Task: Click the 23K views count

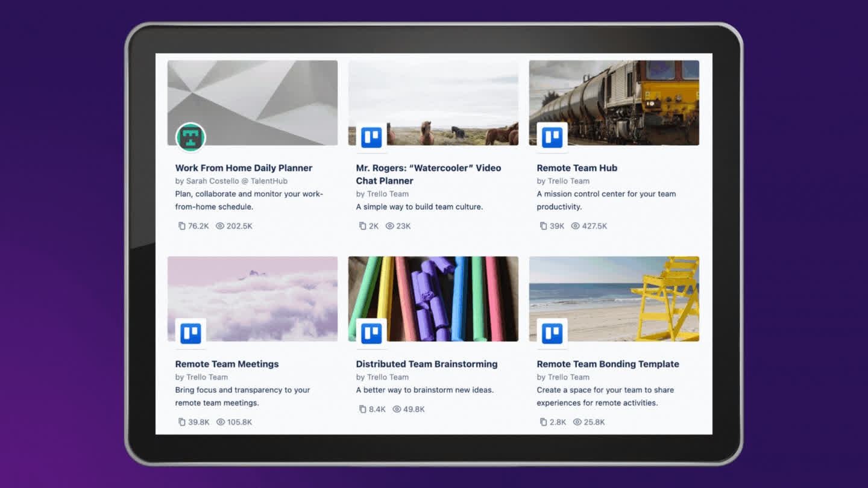Action: coord(404,226)
